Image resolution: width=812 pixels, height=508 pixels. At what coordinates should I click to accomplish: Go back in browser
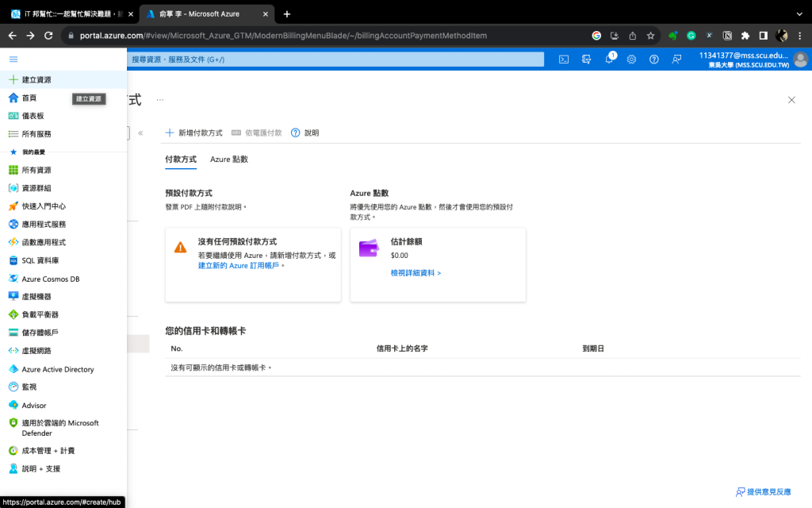click(13, 36)
